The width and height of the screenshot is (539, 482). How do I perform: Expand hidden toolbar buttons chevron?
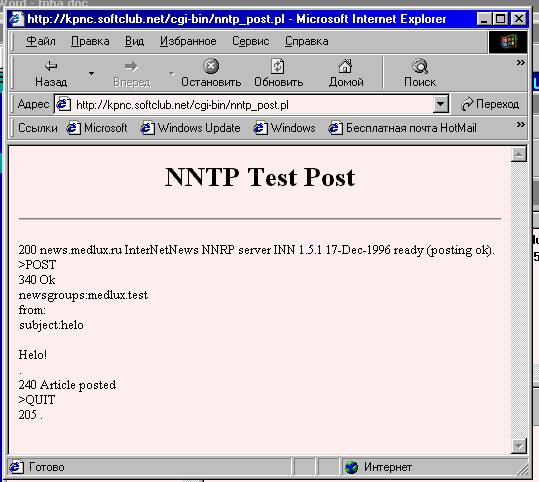pyautogui.click(x=520, y=62)
